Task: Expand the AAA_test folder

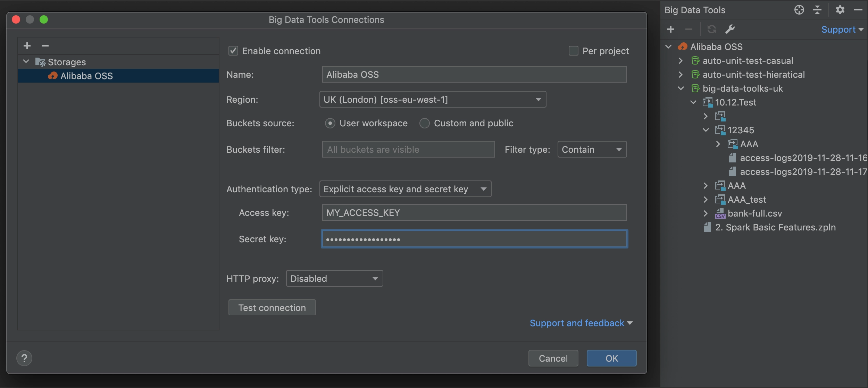Action: [x=706, y=200]
